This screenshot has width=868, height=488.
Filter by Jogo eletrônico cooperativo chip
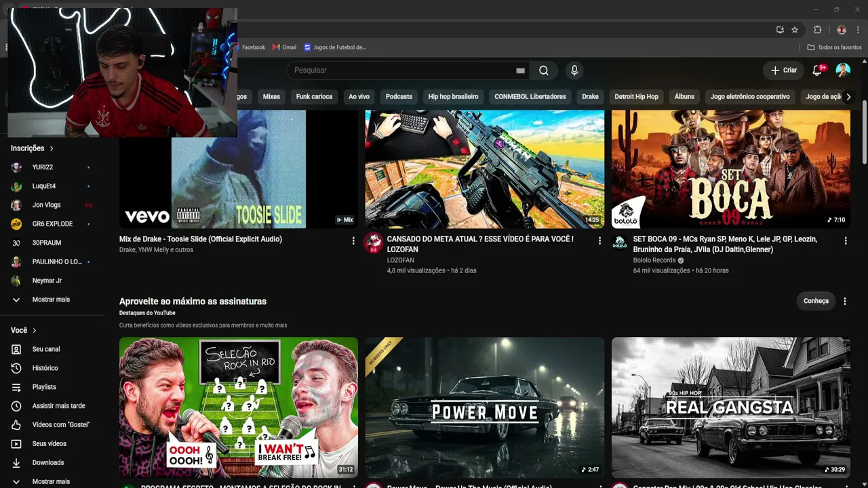pos(750,97)
